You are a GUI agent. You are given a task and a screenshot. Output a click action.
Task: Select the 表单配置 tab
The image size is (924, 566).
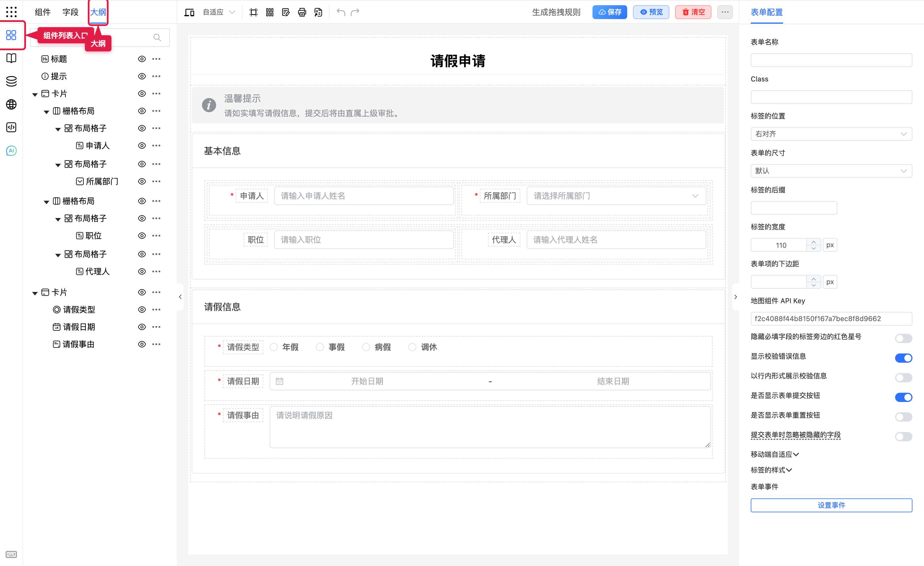767,12
